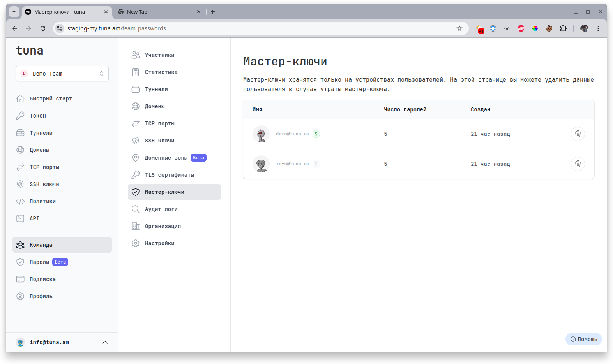The width and height of the screenshot is (613, 364).
Task: Delete master key for demo@tuna.am
Action: pos(578,134)
